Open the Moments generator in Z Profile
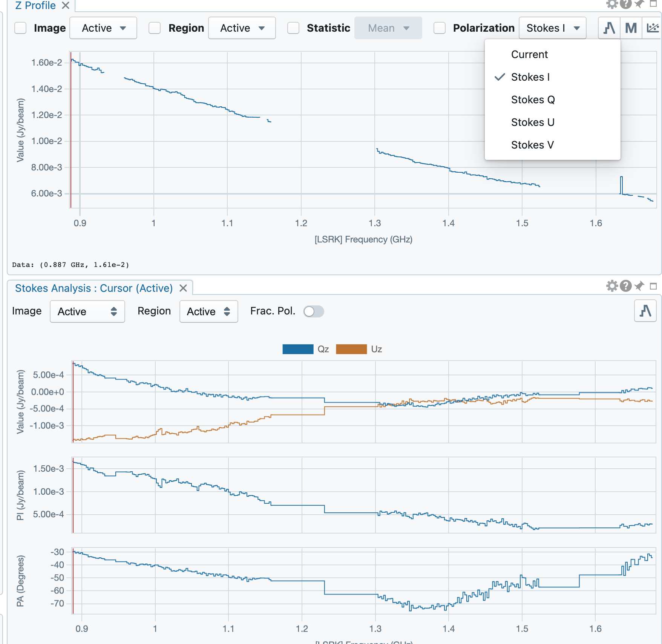 (630, 28)
